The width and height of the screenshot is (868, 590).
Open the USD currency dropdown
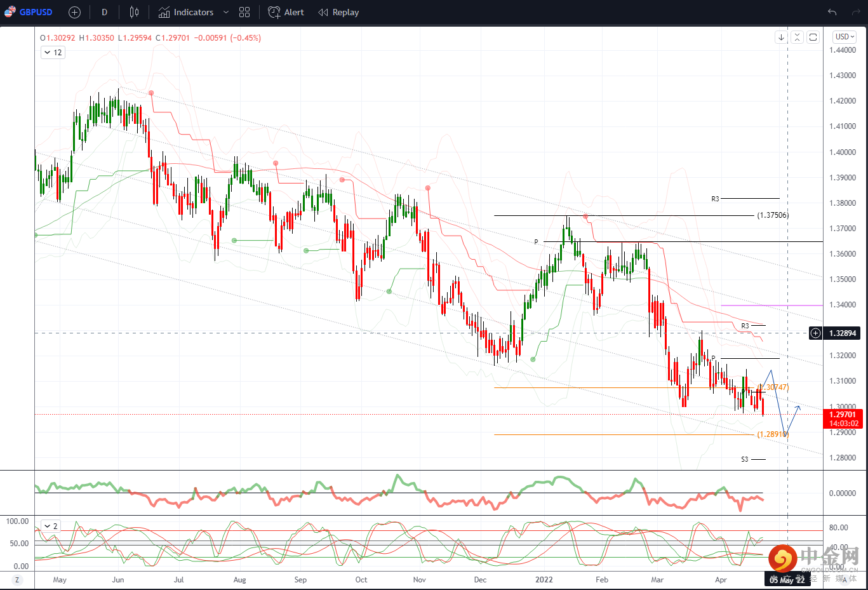845,37
